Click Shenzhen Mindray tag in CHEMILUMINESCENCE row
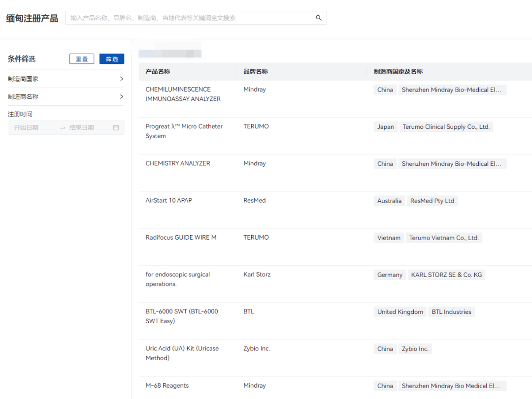Screen dimensions: 532x399 452,90
